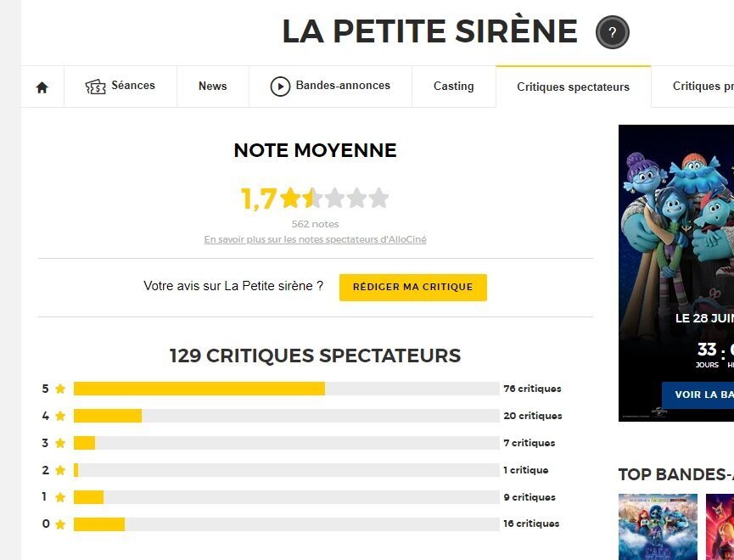
Task: Click the star icon of the 3-star row
Action: [x=60, y=443]
